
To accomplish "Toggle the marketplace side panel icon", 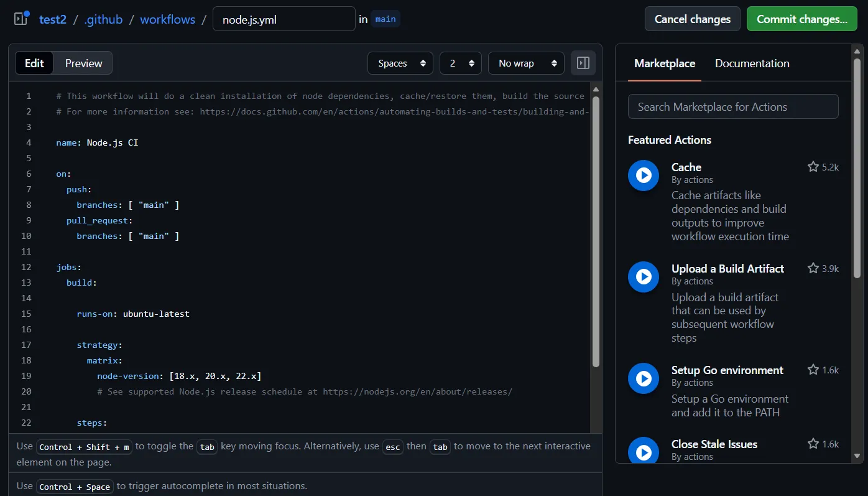I will point(583,63).
